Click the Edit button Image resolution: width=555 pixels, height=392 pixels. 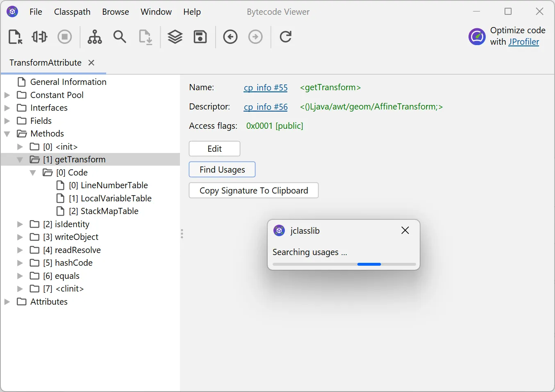point(214,149)
